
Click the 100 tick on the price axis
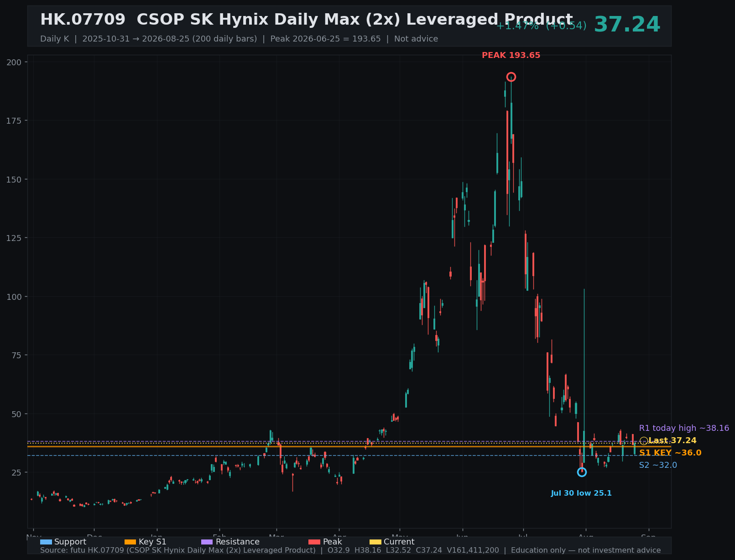click(x=15, y=297)
